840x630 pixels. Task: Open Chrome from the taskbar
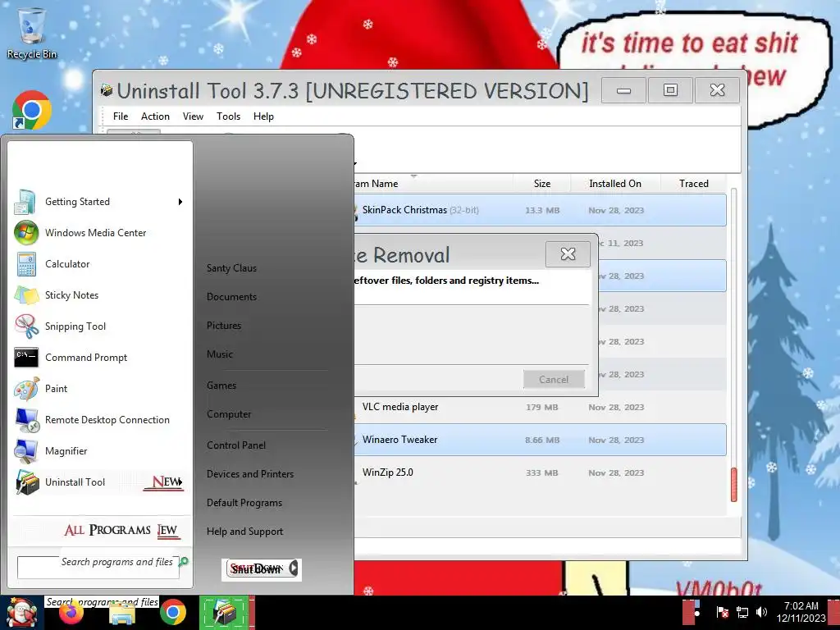[173, 613]
